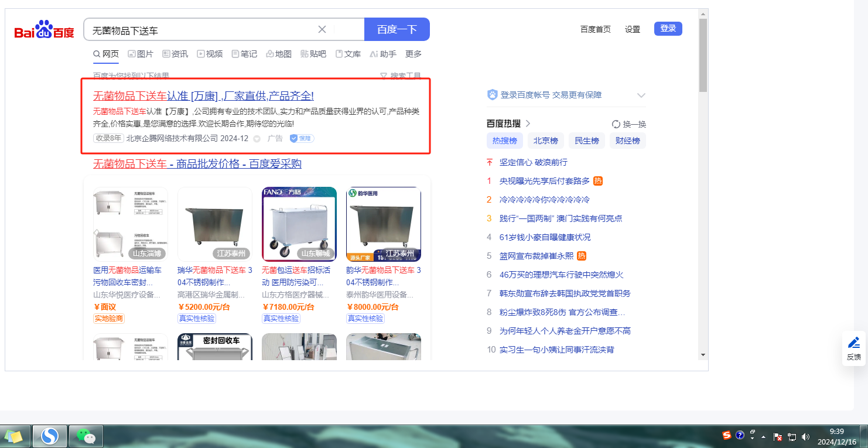The width and height of the screenshot is (868, 448).
Task: Open the sticky notes taskbar icon
Action: [14, 436]
